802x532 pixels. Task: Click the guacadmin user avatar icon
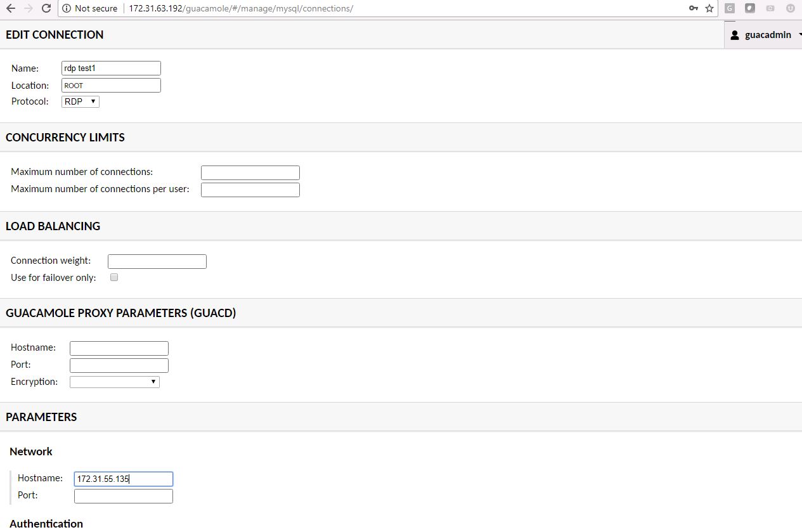click(x=735, y=35)
